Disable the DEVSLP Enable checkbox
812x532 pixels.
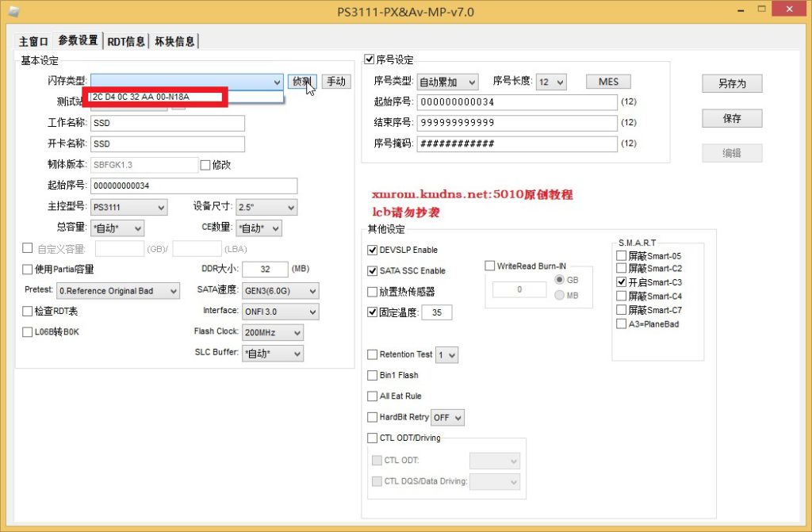373,250
